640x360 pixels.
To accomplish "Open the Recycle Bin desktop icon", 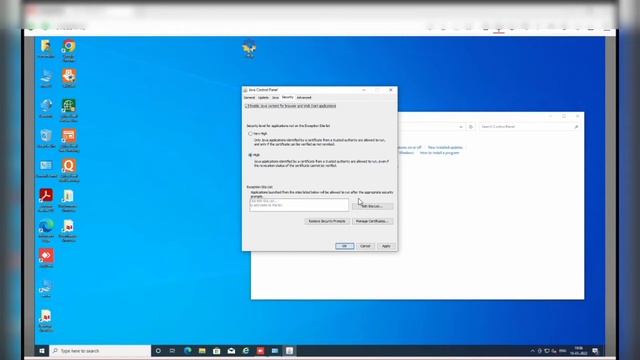I will click(46, 138).
